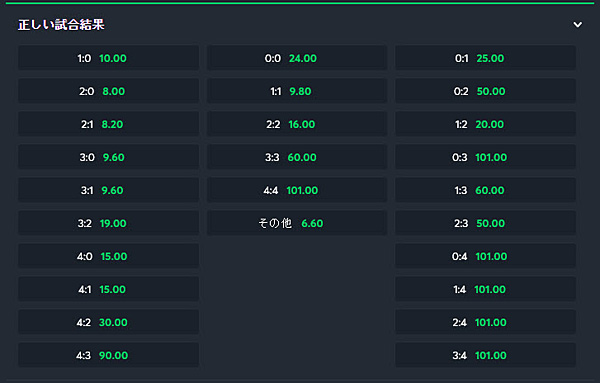Select the 2:1 score at 8.20
600x383 pixels.
(108, 124)
